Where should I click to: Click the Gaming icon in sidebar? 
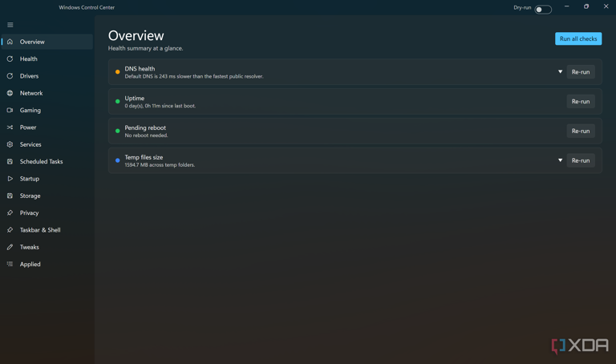coord(10,111)
